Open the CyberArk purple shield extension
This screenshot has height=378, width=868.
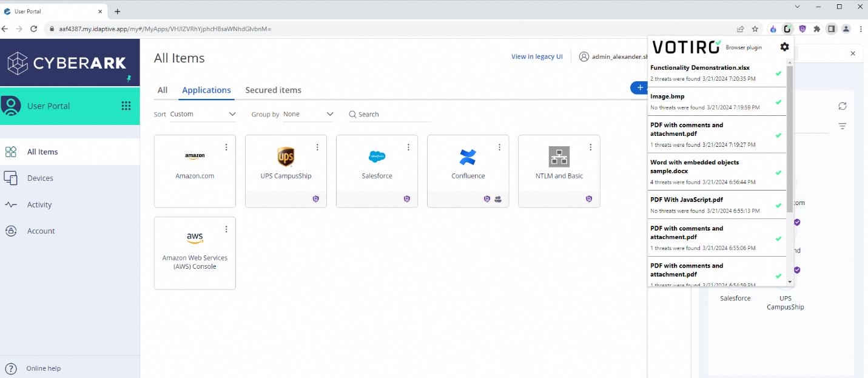click(x=802, y=29)
